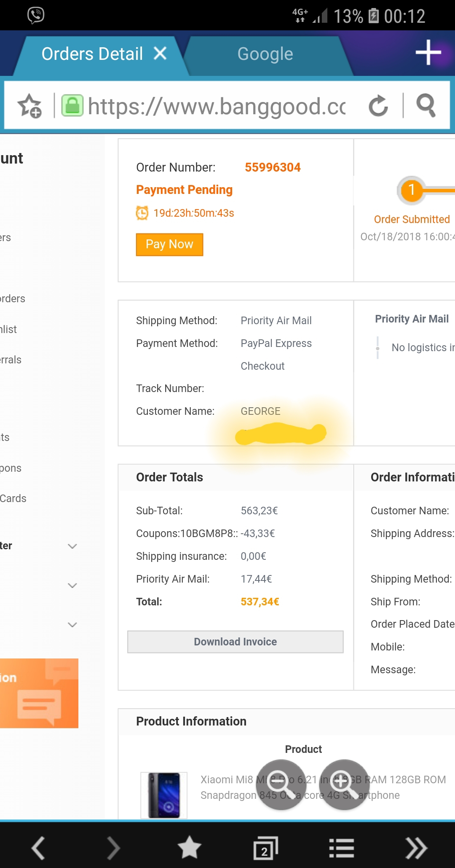
Task: Show open tabs counter
Action: coord(265,848)
